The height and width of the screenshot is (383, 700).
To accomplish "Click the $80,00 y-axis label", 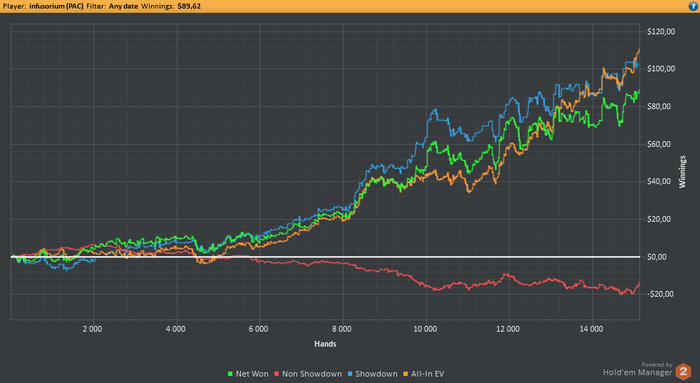I will point(658,106).
